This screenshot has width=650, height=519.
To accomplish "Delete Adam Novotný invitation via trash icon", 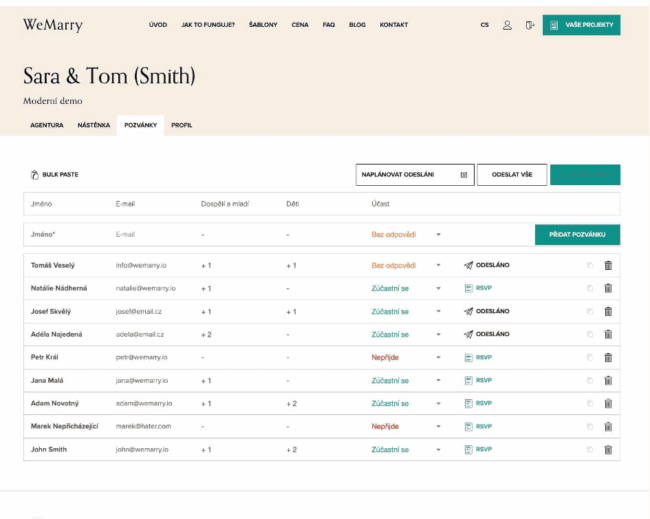I will (608, 403).
